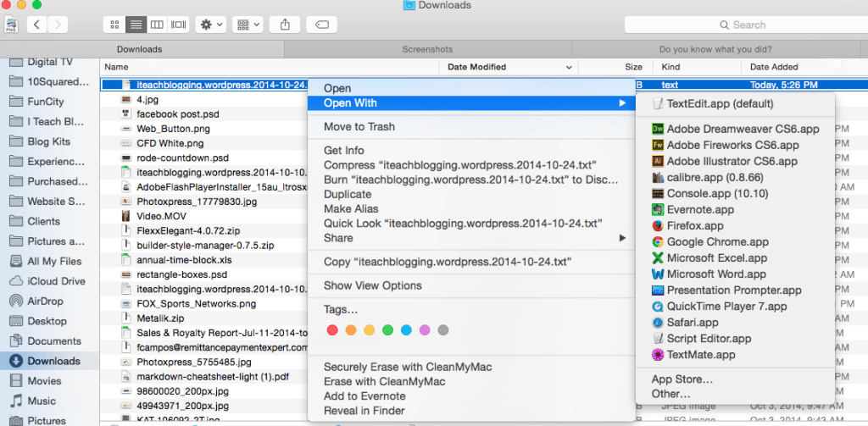The image size is (868, 426).
Task: Click Other… in Open With list
Action: click(670, 394)
